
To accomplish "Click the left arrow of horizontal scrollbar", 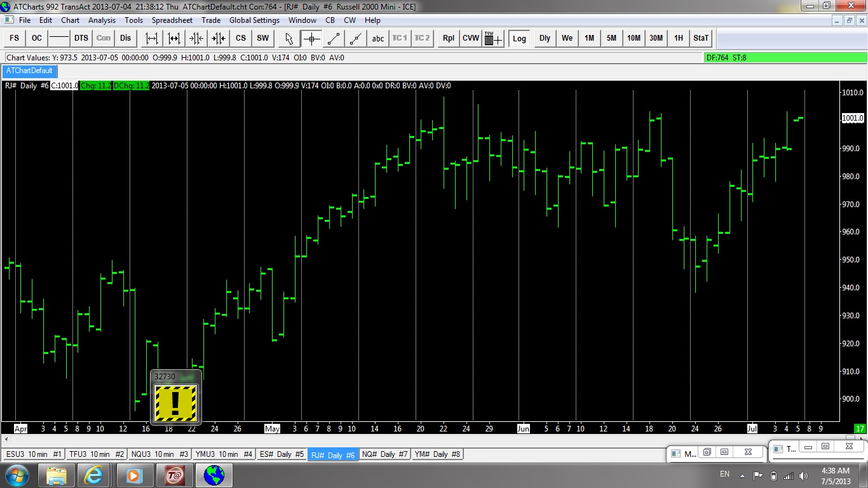I will (x=7, y=439).
